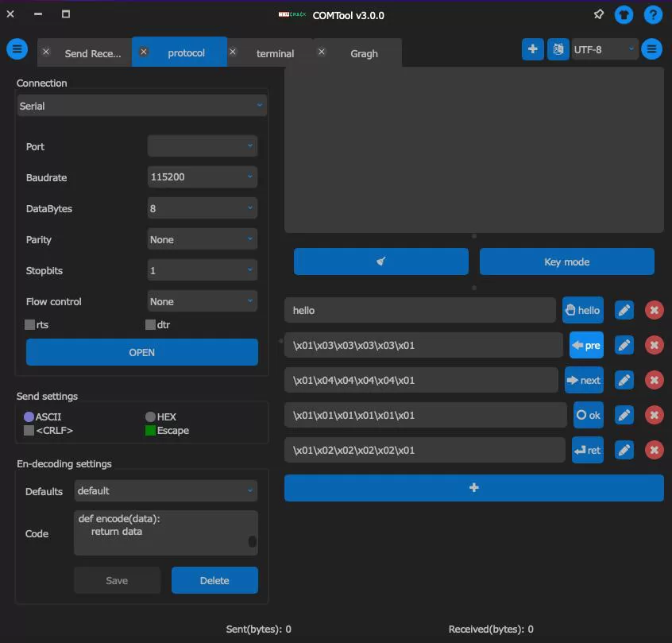Send the next custom command
The width and height of the screenshot is (672, 643).
click(x=584, y=380)
